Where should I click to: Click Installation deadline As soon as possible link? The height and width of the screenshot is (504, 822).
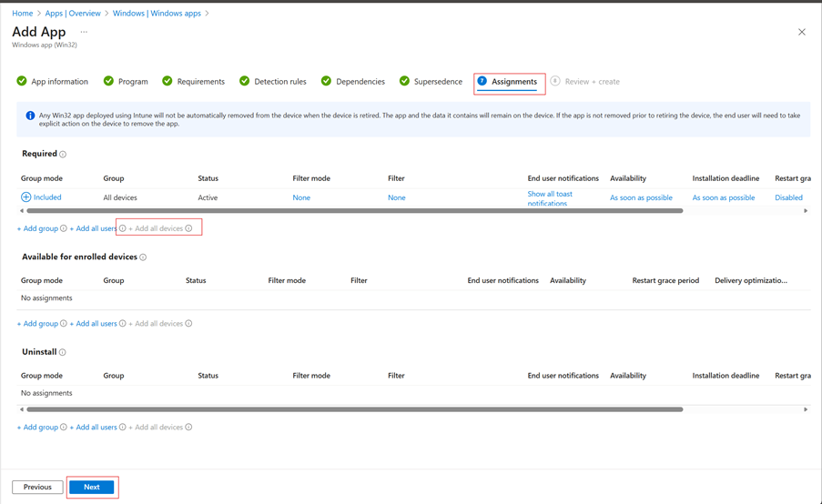724,197
